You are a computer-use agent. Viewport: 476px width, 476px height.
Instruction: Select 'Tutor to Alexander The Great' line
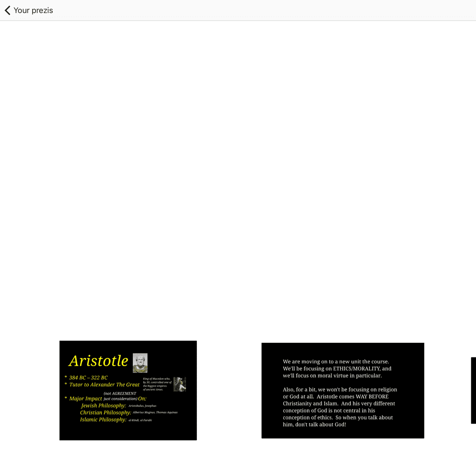tap(104, 384)
